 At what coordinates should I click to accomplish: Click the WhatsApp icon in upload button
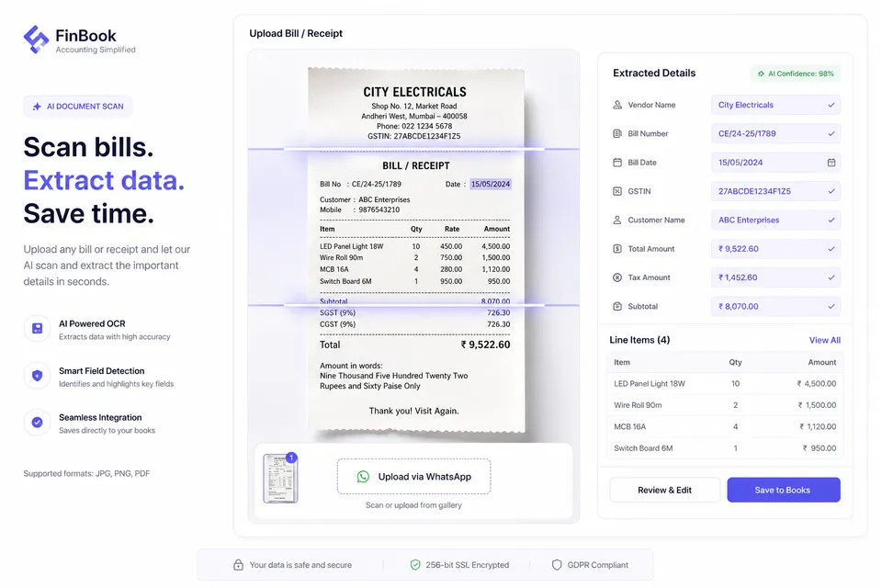pyautogui.click(x=364, y=477)
